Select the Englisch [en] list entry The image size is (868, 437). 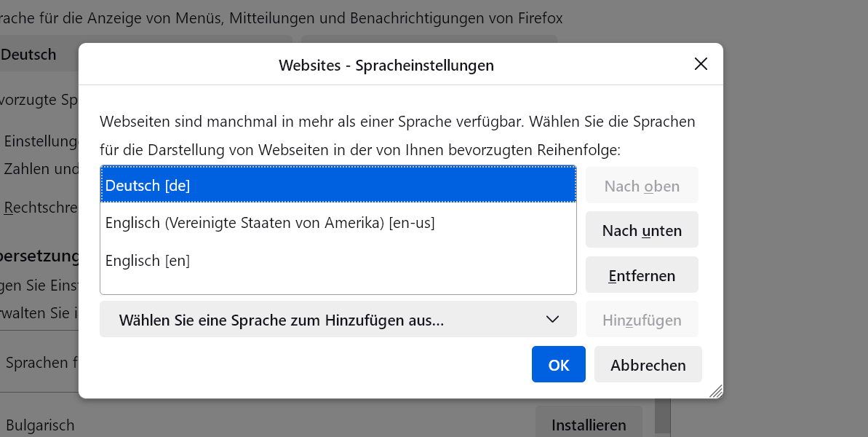click(x=338, y=260)
